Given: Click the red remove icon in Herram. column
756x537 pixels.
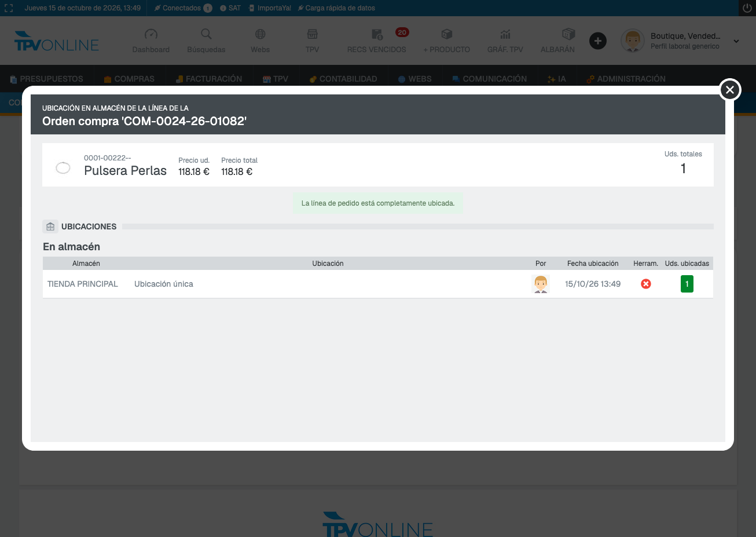Looking at the screenshot, I should (x=646, y=284).
